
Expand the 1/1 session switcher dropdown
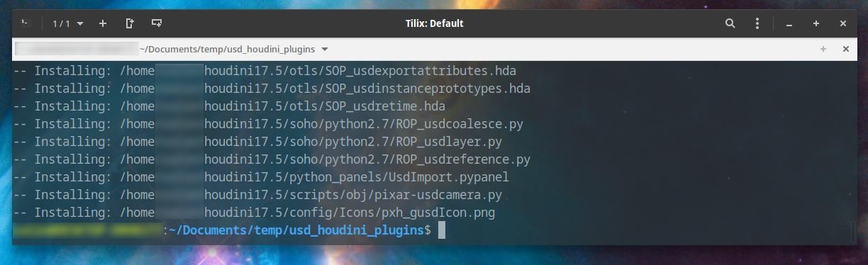(x=68, y=23)
